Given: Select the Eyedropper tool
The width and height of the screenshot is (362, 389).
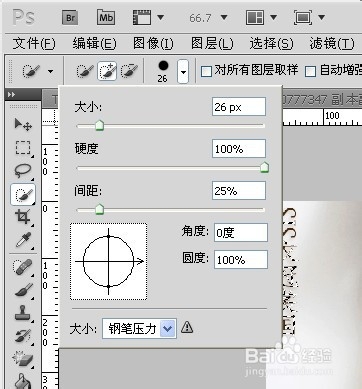Looking at the screenshot, I should (x=23, y=240).
